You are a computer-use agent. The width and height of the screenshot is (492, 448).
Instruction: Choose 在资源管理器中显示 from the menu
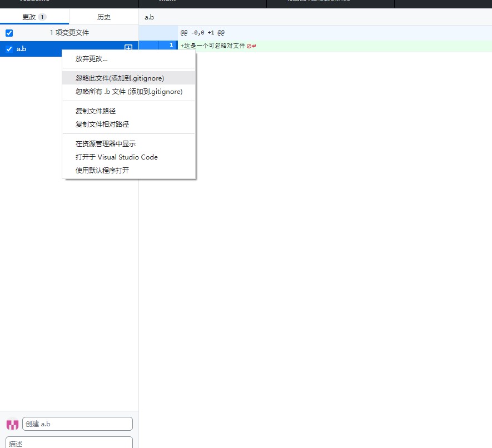106,144
